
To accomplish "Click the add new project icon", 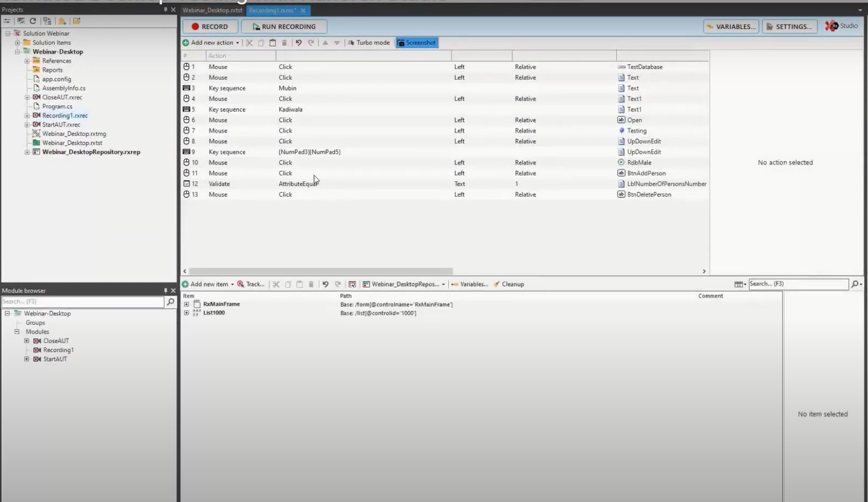I will 62,21.
